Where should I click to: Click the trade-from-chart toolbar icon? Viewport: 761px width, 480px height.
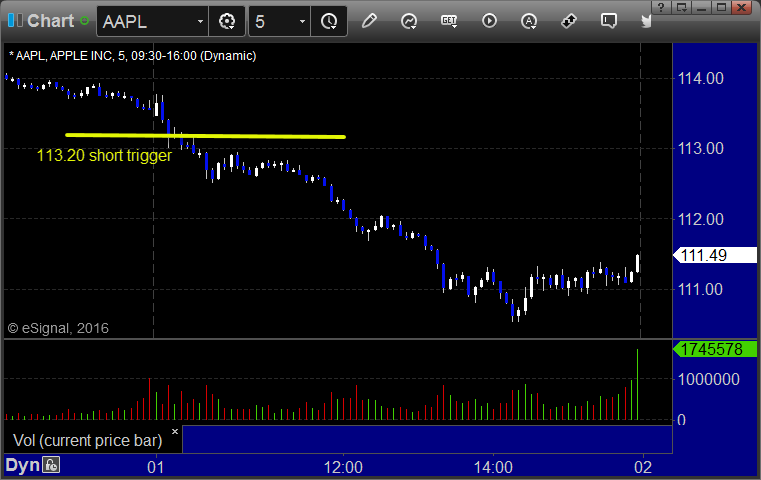569,21
